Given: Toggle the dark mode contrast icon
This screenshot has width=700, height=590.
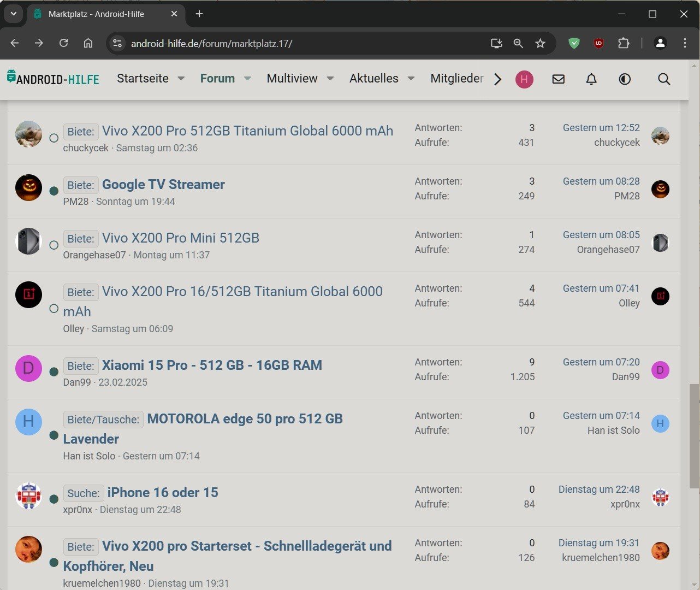Looking at the screenshot, I should click(625, 79).
